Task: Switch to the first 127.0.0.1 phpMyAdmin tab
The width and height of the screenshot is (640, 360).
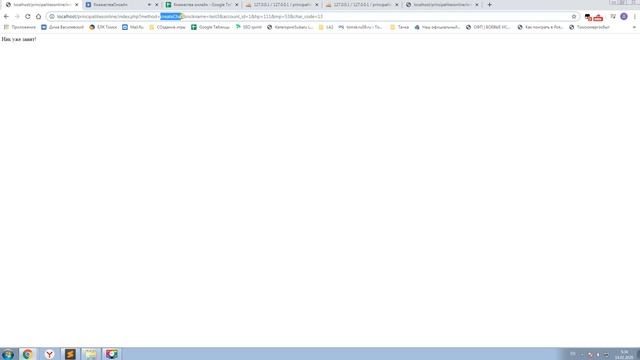Action: point(282,4)
